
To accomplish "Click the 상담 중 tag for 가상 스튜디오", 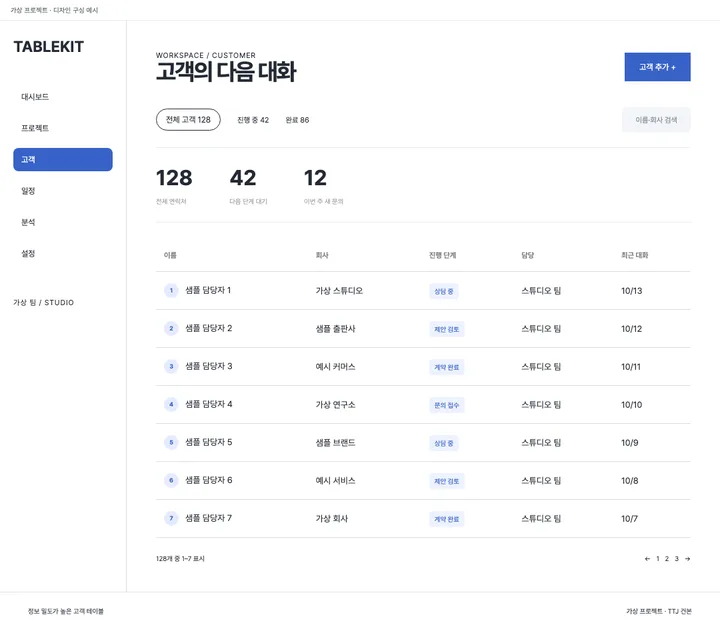I will 444,291.
